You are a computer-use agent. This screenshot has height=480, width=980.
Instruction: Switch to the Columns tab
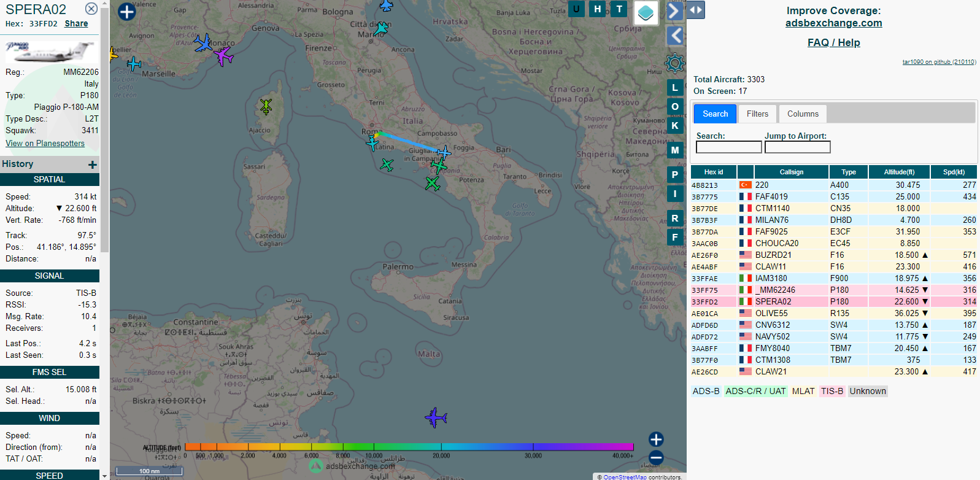coord(803,114)
